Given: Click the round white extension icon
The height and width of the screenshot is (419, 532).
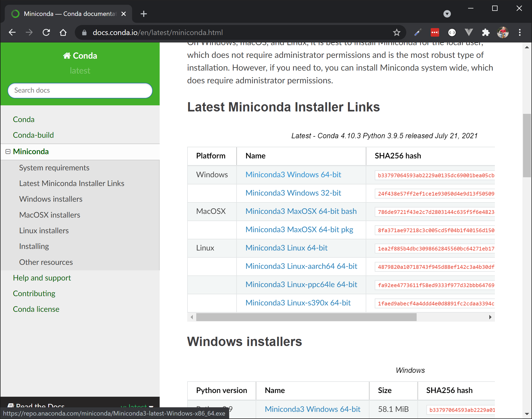Looking at the screenshot, I should click(452, 32).
